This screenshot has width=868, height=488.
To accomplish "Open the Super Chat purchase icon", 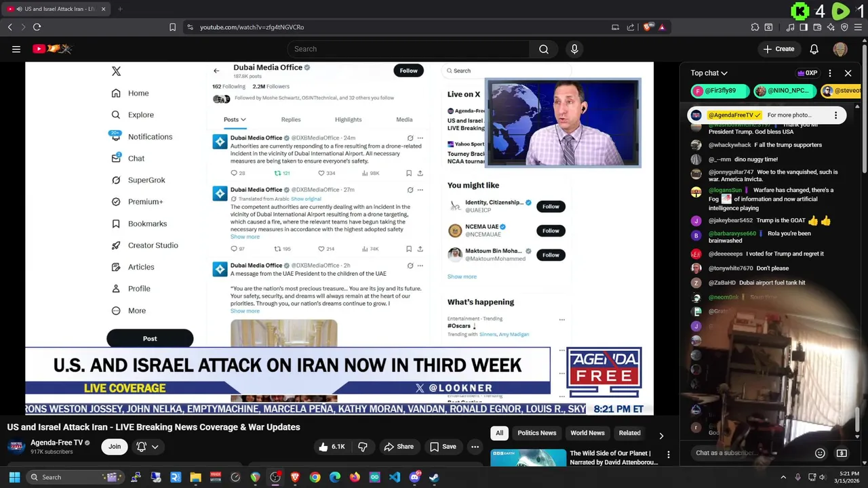I will (x=842, y=453).
